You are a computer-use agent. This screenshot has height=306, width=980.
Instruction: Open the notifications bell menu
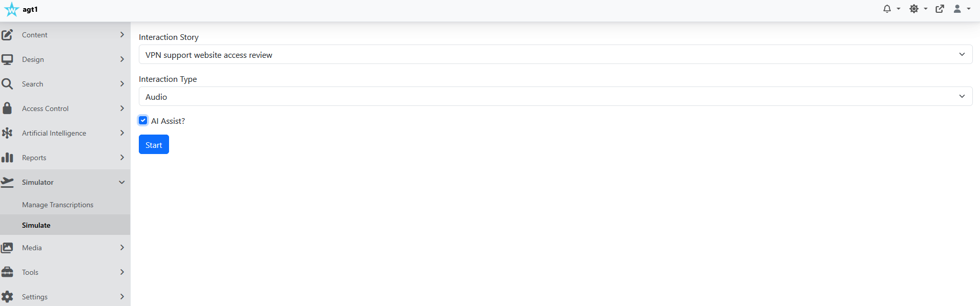click(891, 9)
